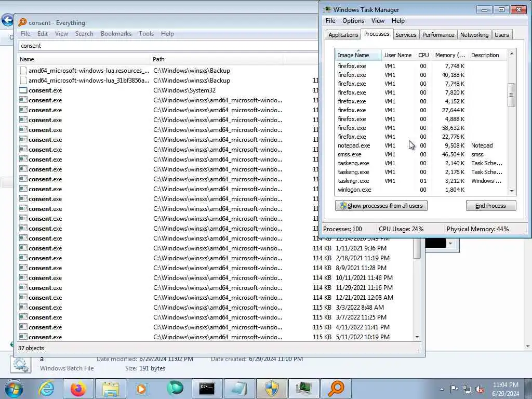
Task: Click process list scroll down arrow
Action: pyautogui.click(x=512, y=191)
